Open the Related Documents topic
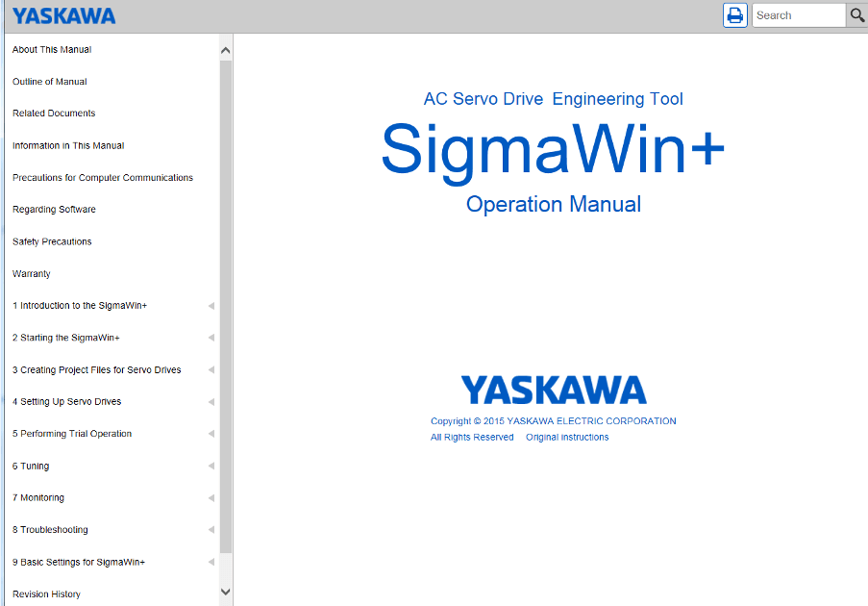 (x=54, y=114)
